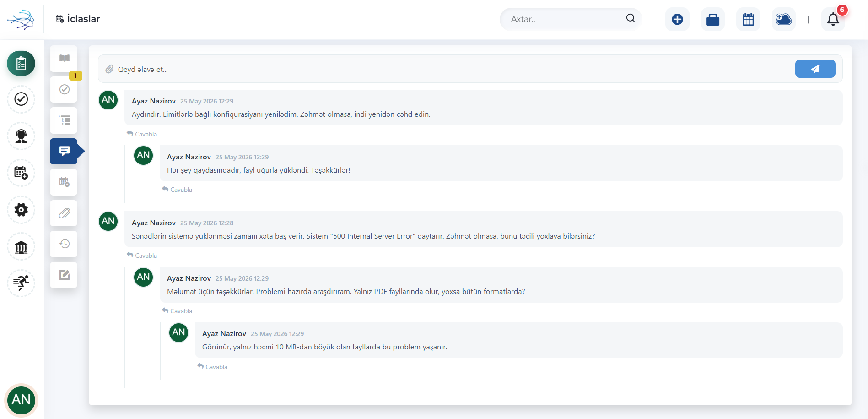Open the bank building sidebar icon
The height and width of the screenshot is (419, 868).
[x=21, y=247]
